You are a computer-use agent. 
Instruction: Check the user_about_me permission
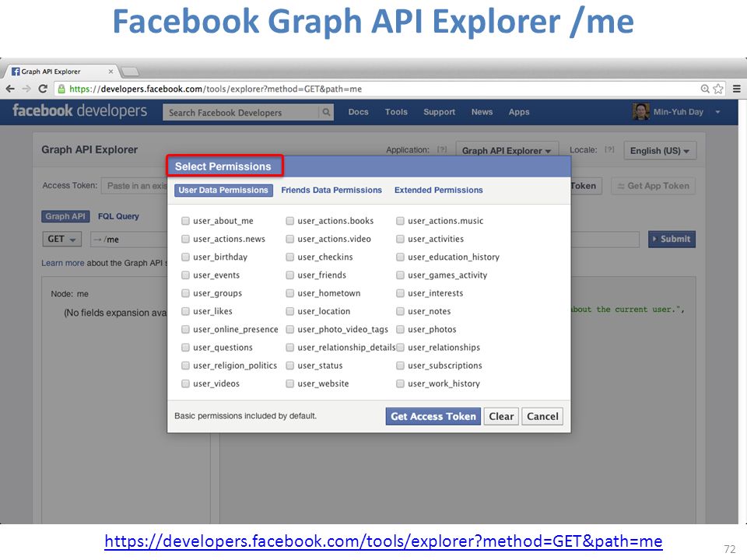point(185,221)
